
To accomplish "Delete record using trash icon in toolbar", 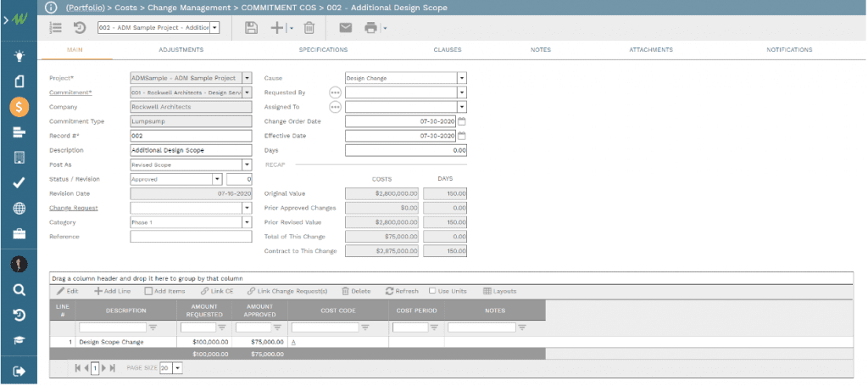I will [x=309, y=28].
